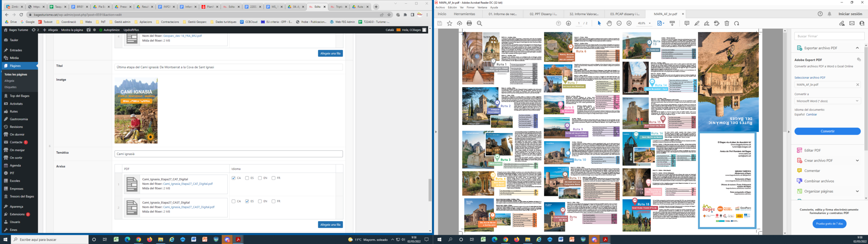This screenshot has height=244, width=868.
Task: Open the Microsoft Word format dropdown
Action: point(827,101)
